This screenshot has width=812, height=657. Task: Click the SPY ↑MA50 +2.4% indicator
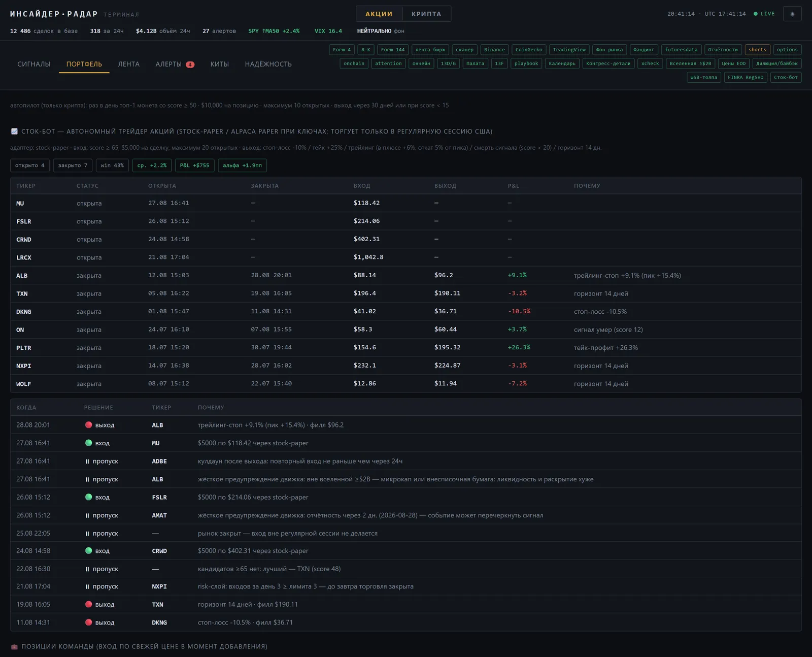pos(274,31)
